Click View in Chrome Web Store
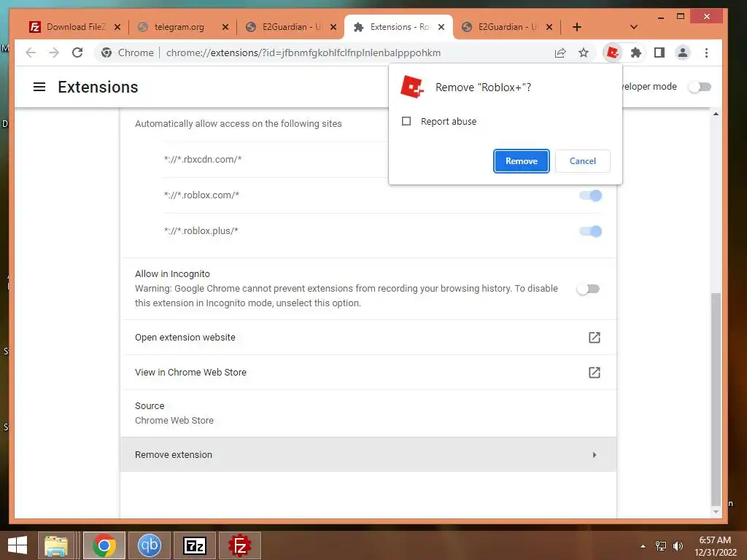 [368, 373]
